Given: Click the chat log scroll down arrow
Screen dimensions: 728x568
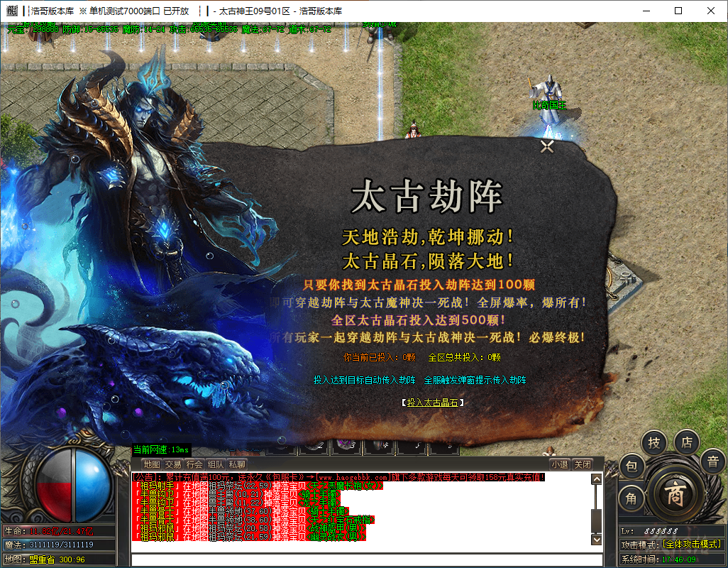Looking at the screenshot, I should (x=597, y=539).
